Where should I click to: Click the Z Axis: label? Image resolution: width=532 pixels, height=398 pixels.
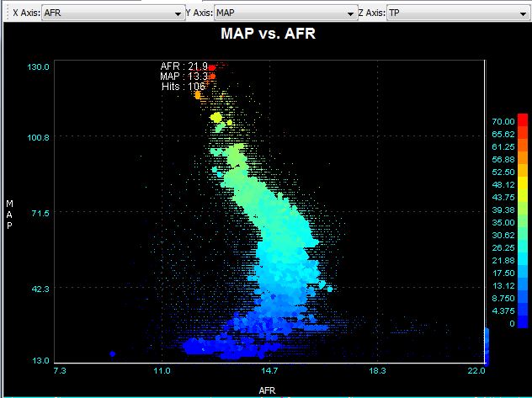pyautogui.click(x=372, y=13)
